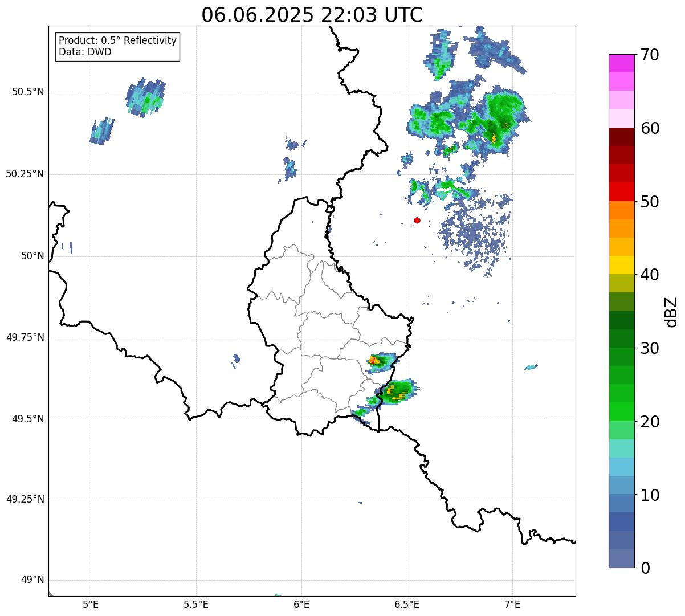
Task: Click the 6.5°E longitude label
Action: click(407, 604)
